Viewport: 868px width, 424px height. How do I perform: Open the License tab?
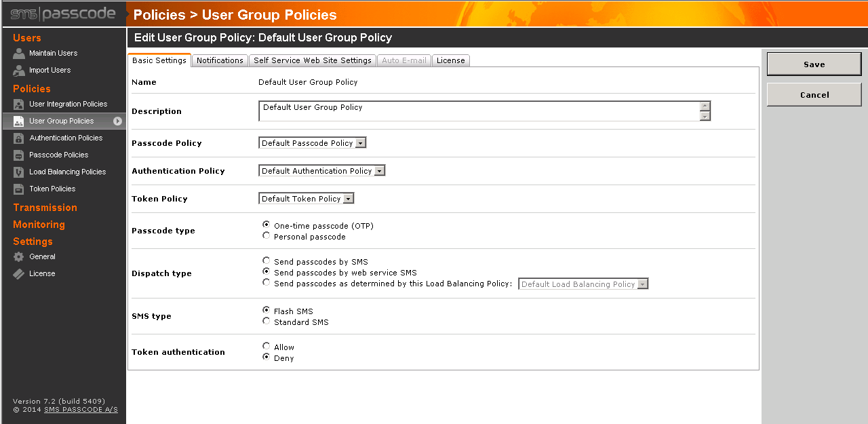click(451, 60)
